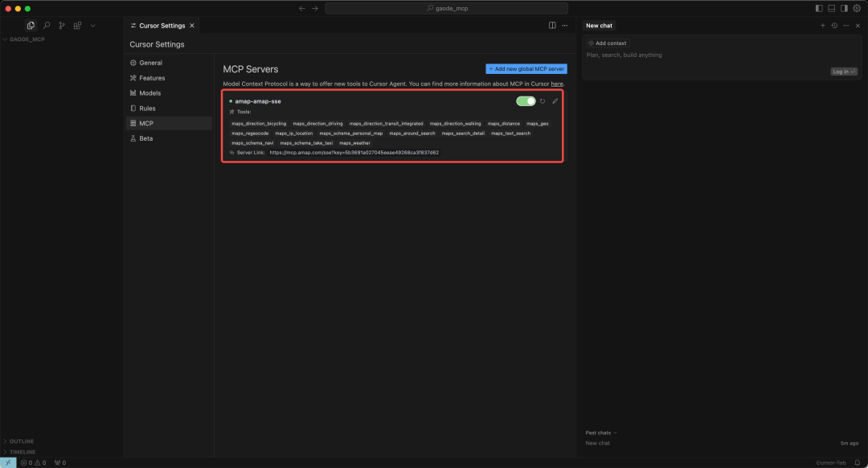868x468 pixels.
Task: Expand the TIMELINE section
Action: (x=22, y=452)
